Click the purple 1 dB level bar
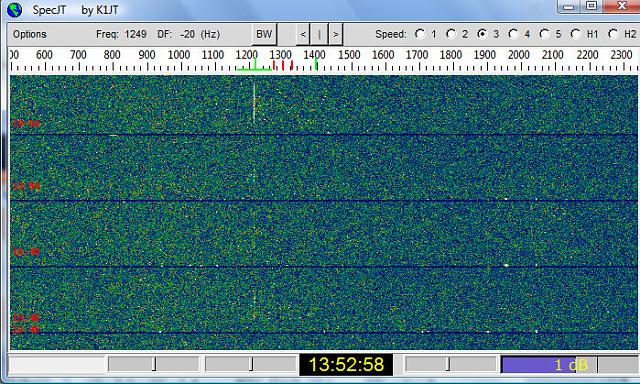This screenshot has width=640, height=384. (x=549, y=364)
